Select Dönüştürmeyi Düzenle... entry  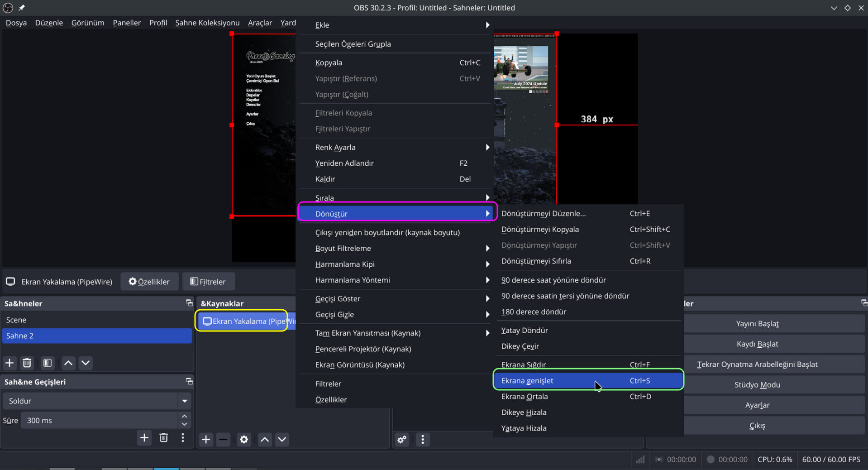pos(588,213)
